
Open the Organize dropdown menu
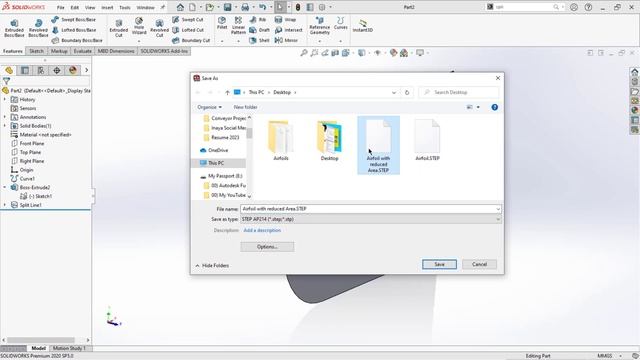(x=209, y=107)
